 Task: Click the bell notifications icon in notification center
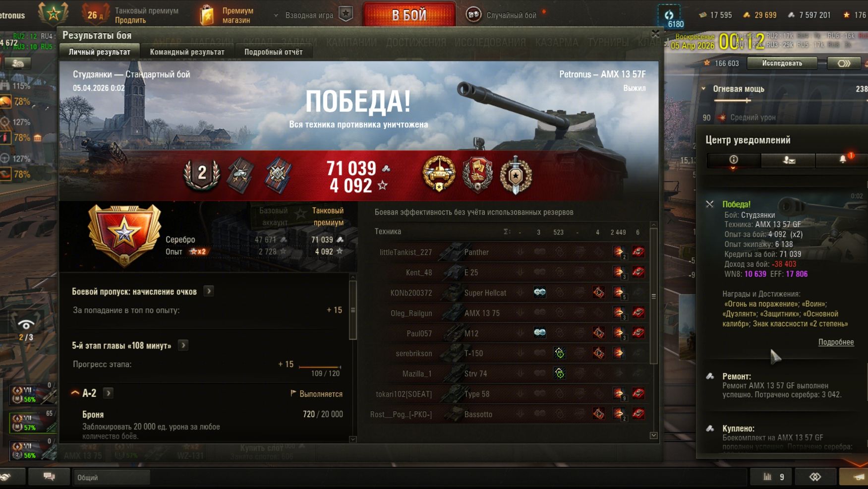[843, 159]
